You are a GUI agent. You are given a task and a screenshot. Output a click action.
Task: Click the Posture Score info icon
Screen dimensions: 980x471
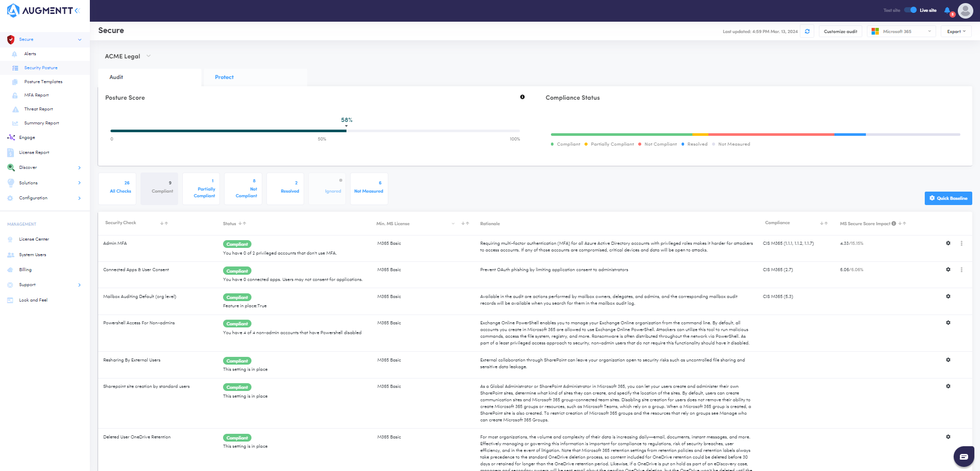point(522,97)
